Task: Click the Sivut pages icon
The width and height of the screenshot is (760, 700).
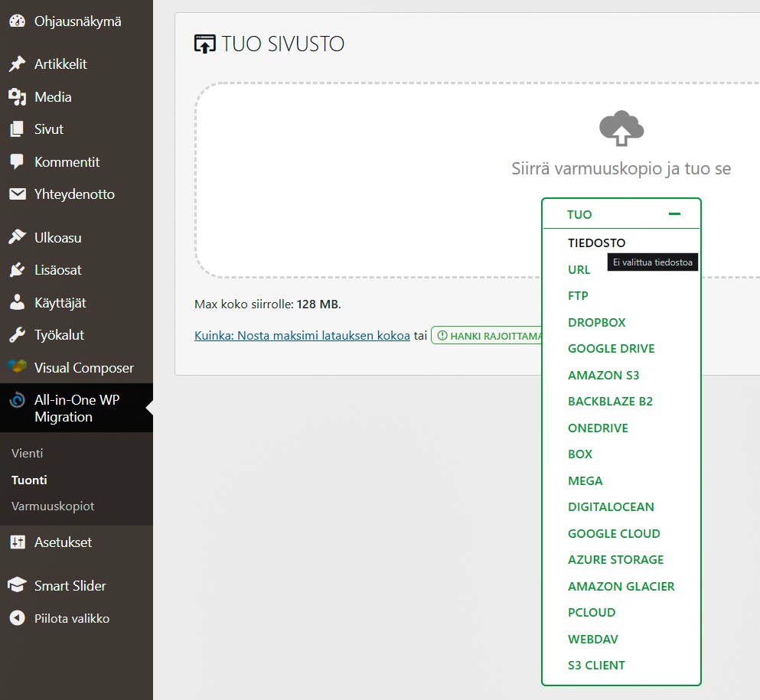Action: coord(17,129)
